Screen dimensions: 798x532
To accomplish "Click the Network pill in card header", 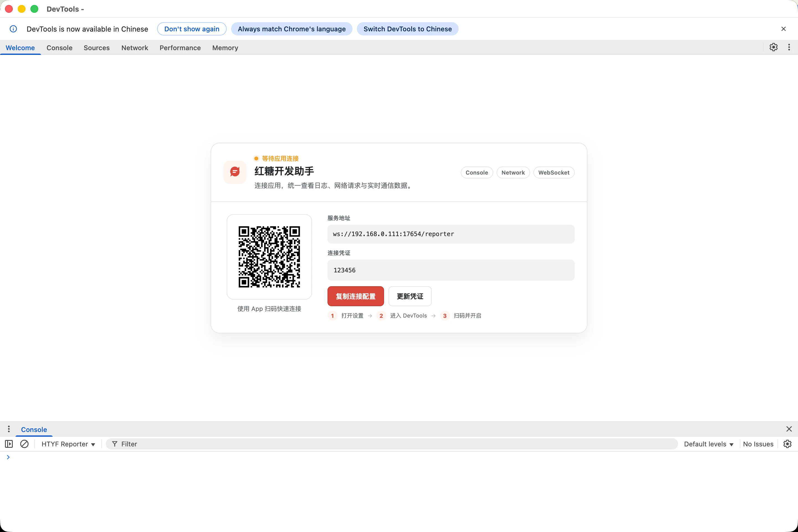I will click(513, 172).
